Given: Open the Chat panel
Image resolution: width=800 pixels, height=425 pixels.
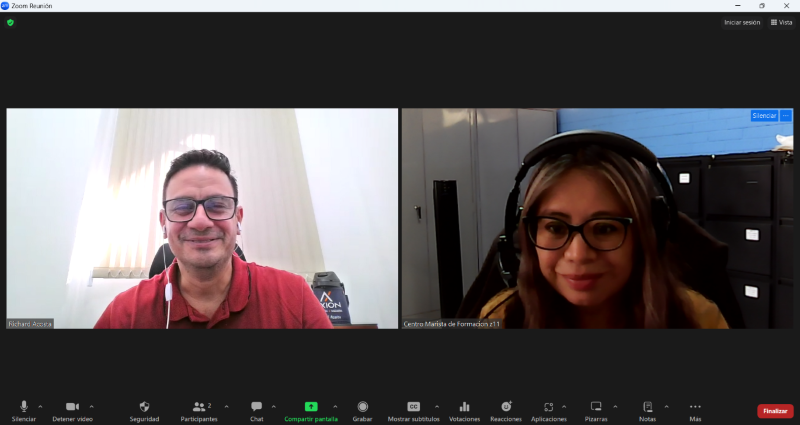Looking at the screenshot, I should [257, 411].
